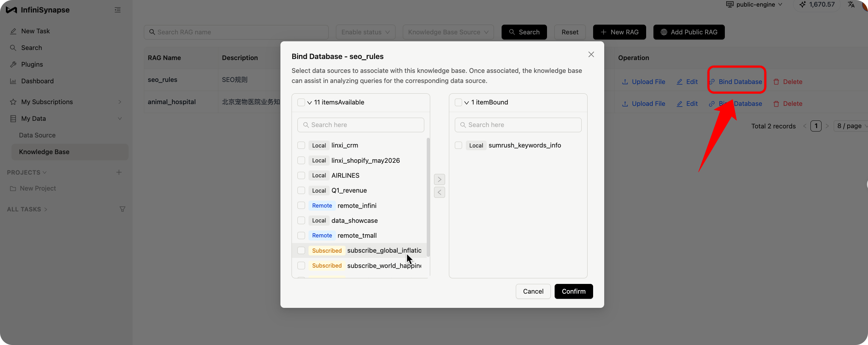This screenshot has height=345, width=868.
Task: Confirm the database binding
Action: [574, 291]
